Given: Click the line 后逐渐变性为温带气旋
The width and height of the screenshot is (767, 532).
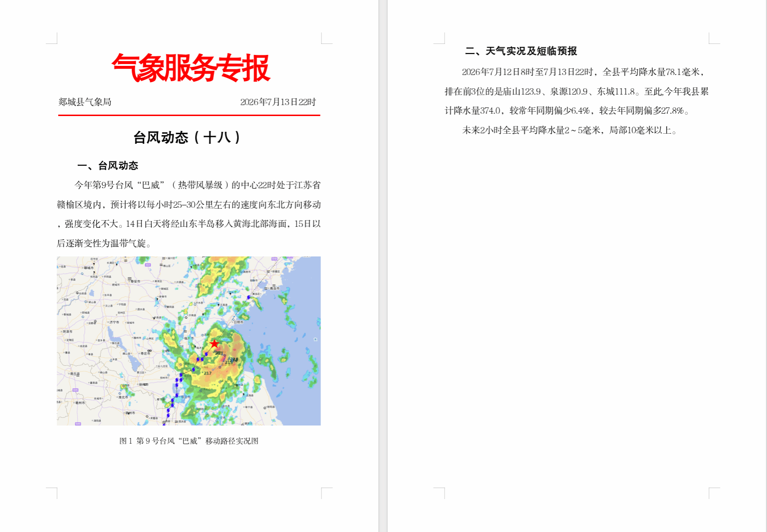Looking at the screenshot, I should click(x=104, y=243).
